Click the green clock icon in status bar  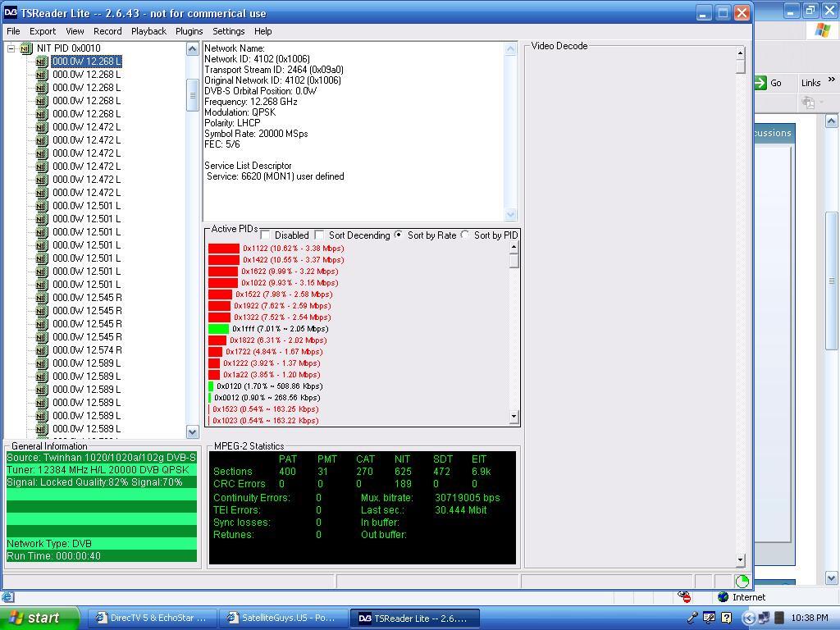point(742,582)
